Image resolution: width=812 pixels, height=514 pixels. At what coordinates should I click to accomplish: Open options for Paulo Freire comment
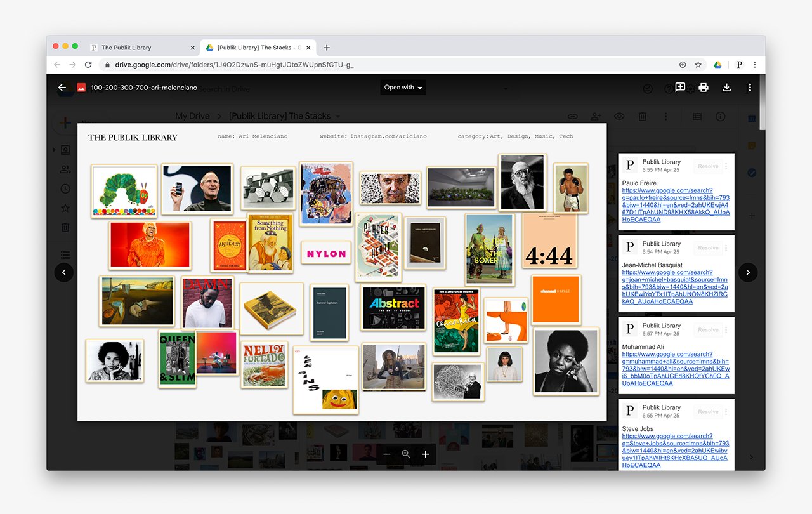click(x=726, y=166)
